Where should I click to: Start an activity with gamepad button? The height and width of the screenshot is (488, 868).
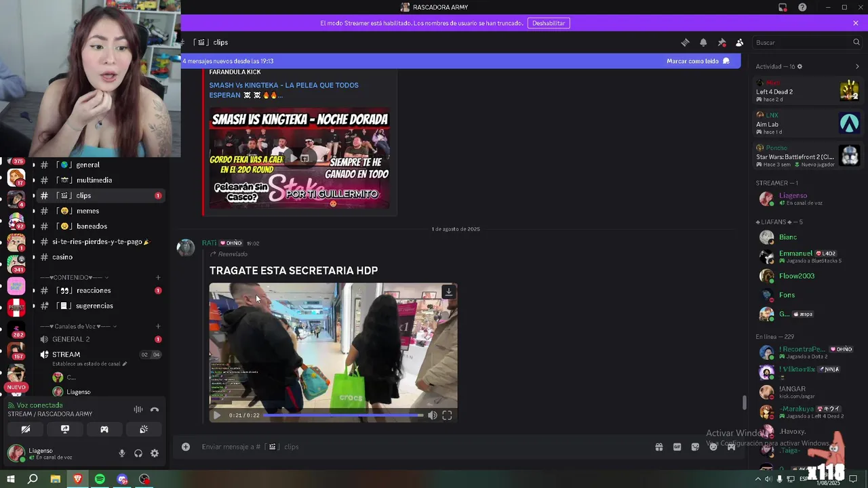coord(104,429)
